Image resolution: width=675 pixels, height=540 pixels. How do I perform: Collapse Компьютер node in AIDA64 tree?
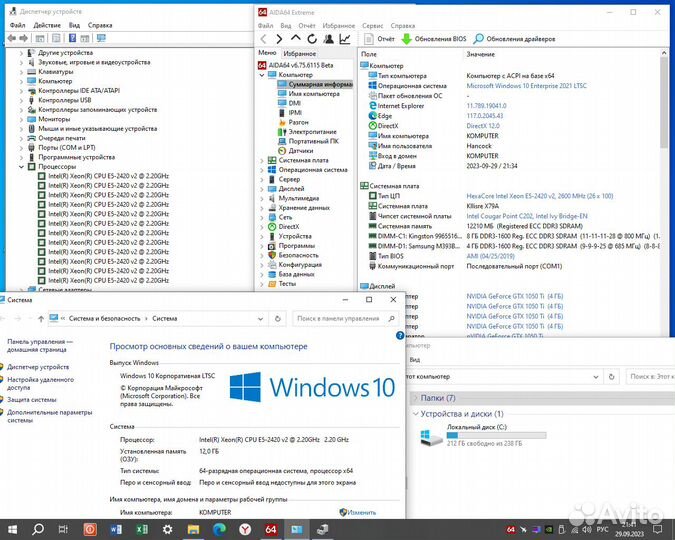click(262, 75)
